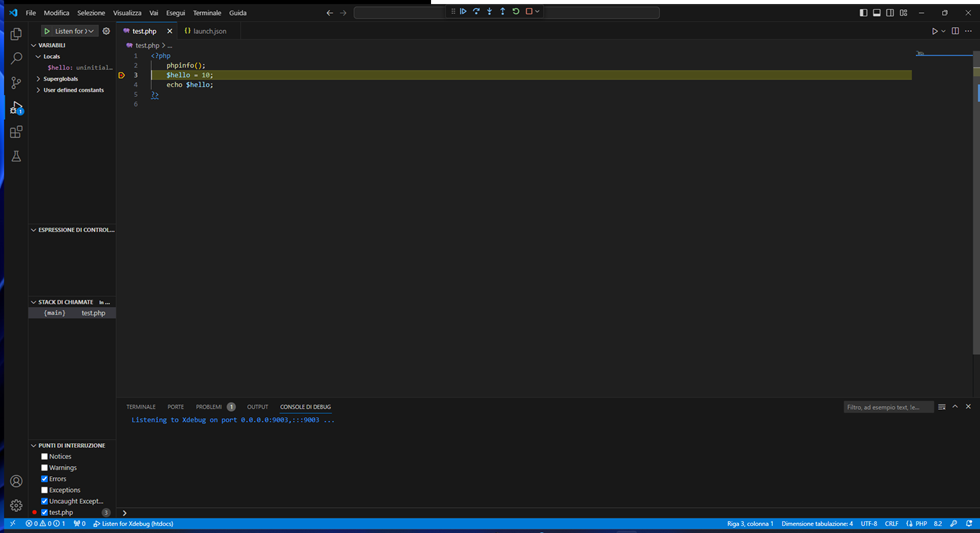Restart the debug session
This screenshot has height=533, width=980.
tap(516, 11)
